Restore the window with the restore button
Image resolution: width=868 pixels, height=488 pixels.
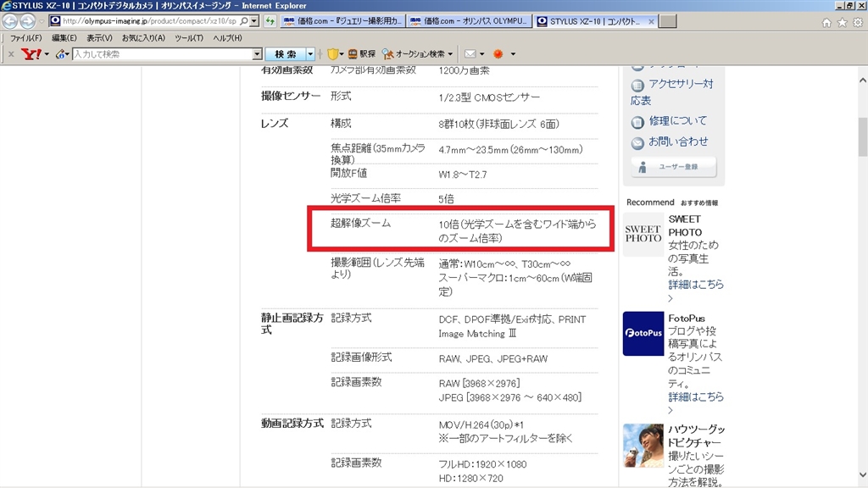point(849,5)
